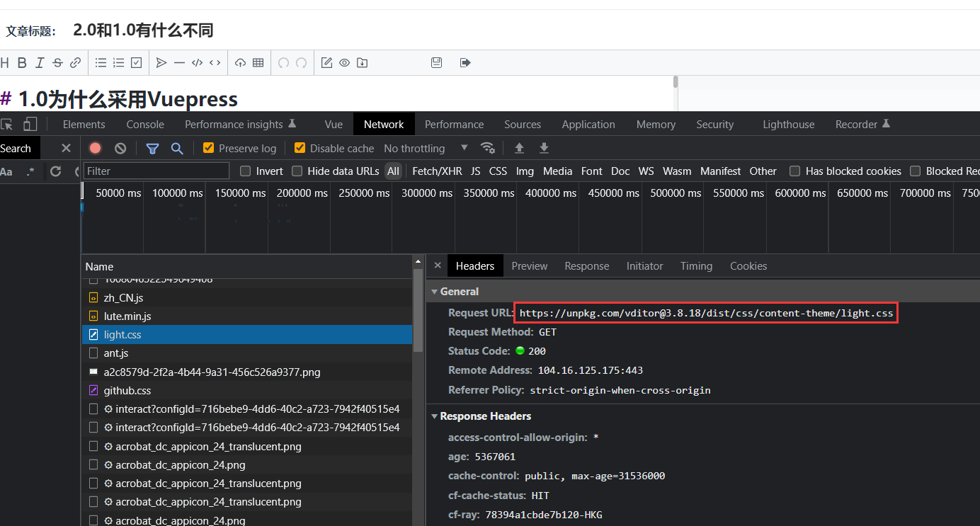The image size is (980, 526).
Task: Click the clear network log icon
Action: (x=120, y=148)
